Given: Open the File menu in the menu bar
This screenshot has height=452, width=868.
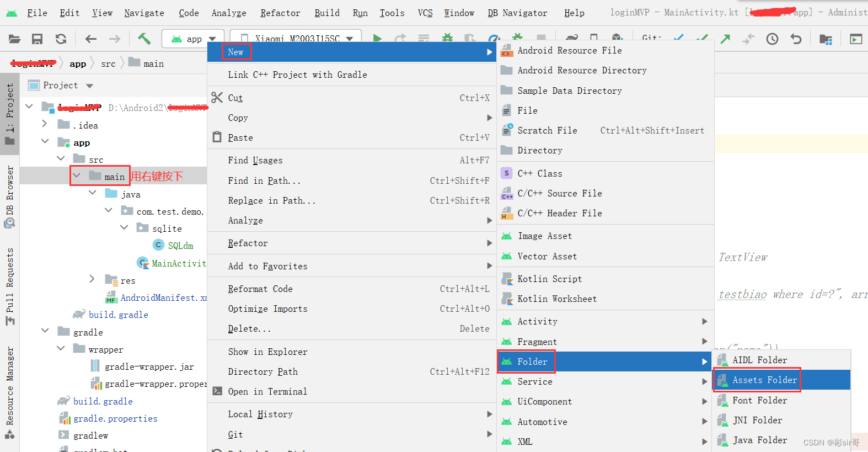Looking at the screenshot, I should point(37,13).
